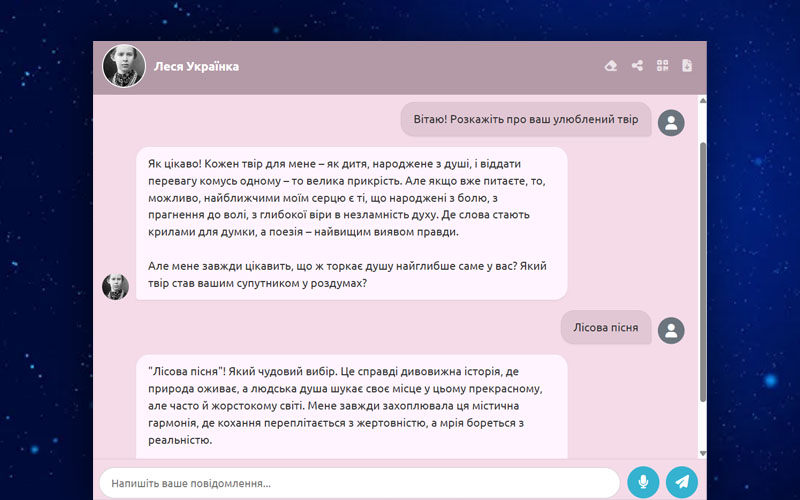
Task: Click user avatar beside Лісова пісня message
Action: click(671, 331)
